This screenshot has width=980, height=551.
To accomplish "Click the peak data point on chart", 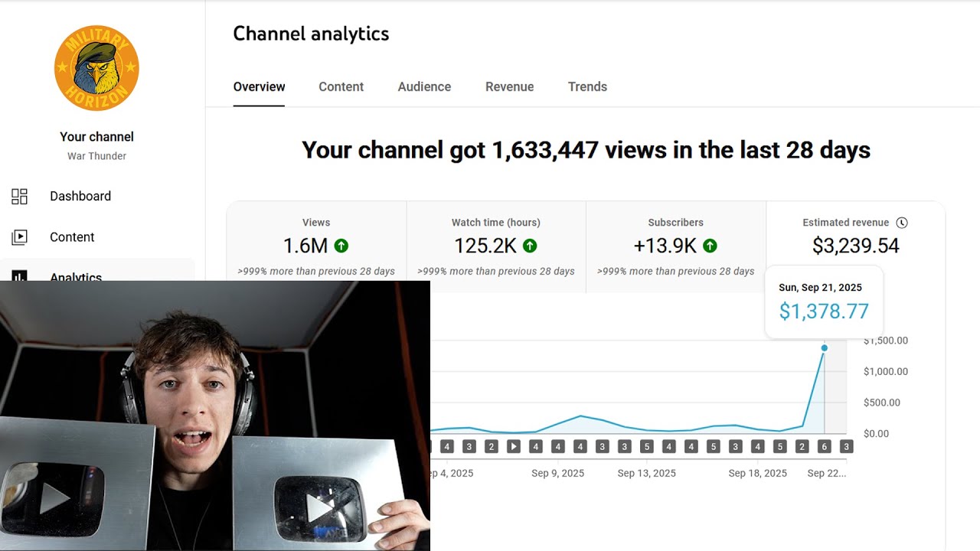I will (825, 348).
